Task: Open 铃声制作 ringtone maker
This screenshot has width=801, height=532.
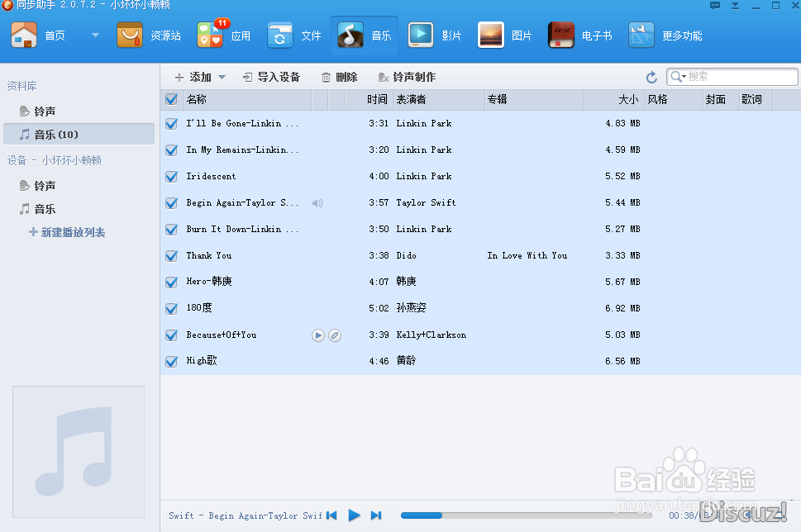Action: click(x=407, y=77)
